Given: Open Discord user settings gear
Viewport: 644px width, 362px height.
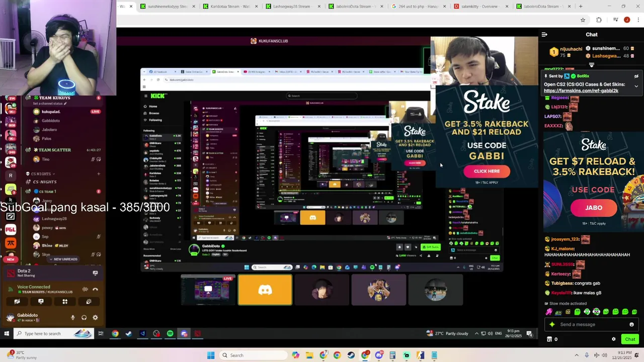Looking at the screenshot, I should [x=95, y=317].
